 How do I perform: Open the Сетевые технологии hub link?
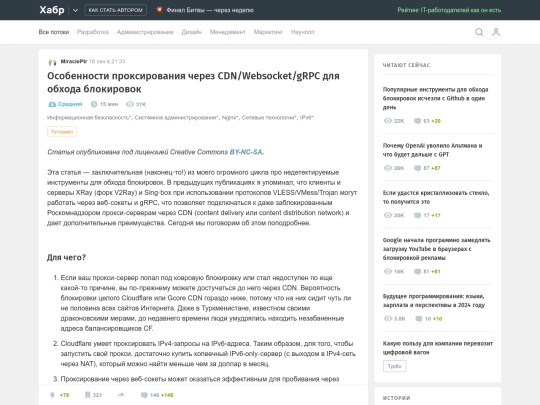click(x=269, y=117)
